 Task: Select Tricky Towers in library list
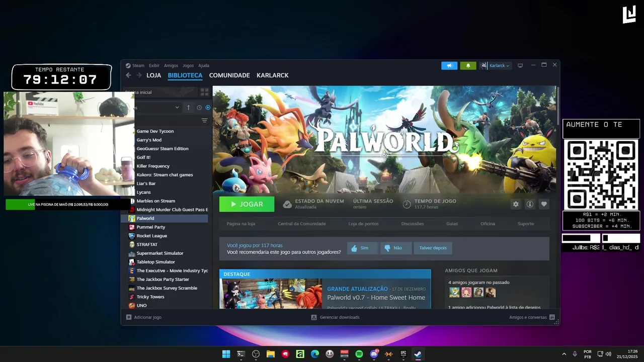point(150,297)
